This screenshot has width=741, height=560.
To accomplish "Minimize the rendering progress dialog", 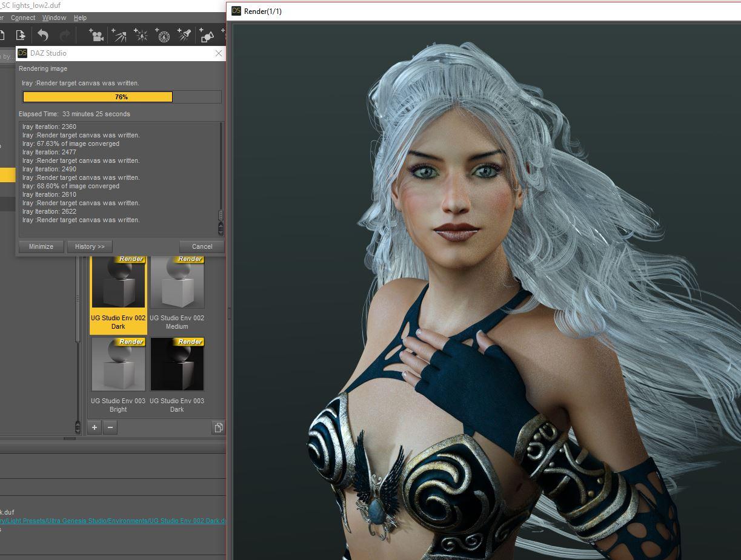I will pyautogui.click(x=41, y=246).
